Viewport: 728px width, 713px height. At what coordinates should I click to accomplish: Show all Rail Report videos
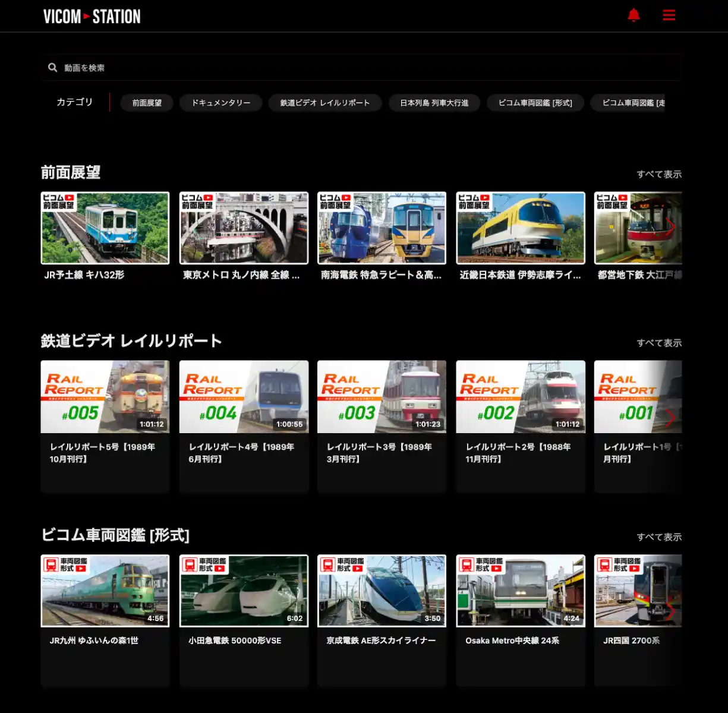(658, 343)
